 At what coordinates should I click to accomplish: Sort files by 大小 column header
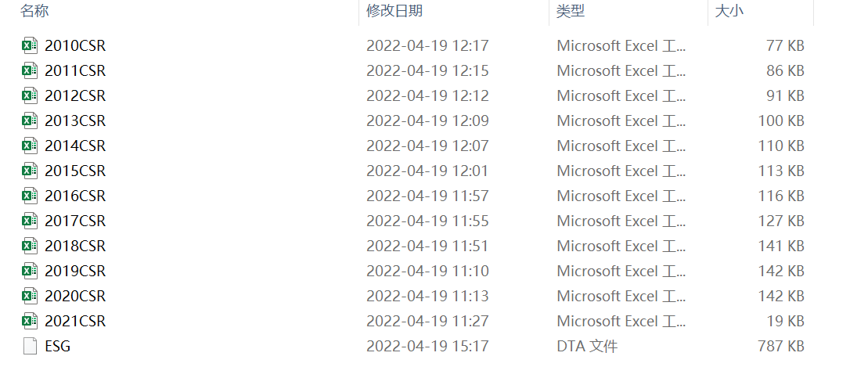pyautogui.click(x=729, y=11)
